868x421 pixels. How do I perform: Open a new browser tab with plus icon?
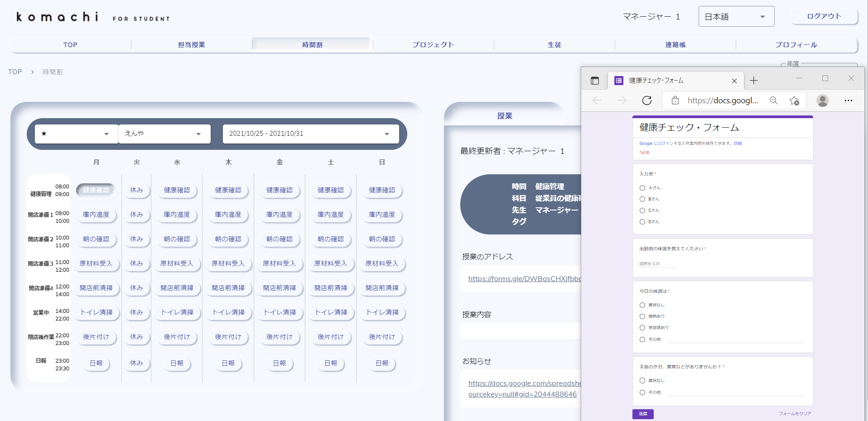(753, 81)
